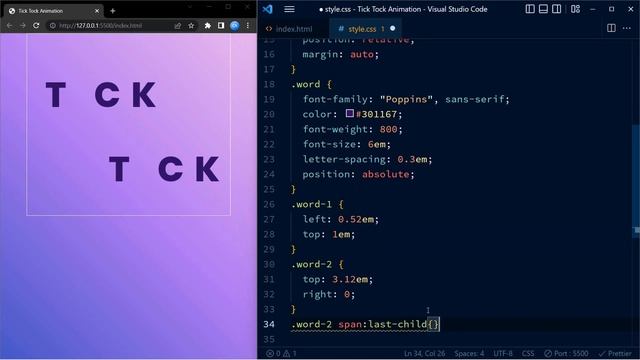Split the editor to the right
This screenshot has height=360, width=640.
pos(611,28)
